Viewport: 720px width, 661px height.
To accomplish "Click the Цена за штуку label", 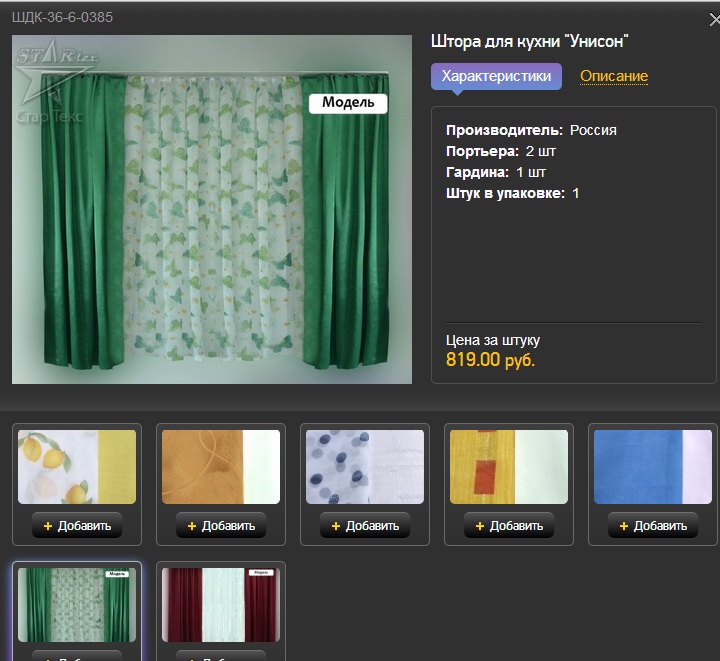I will click(x=493, y=340).
